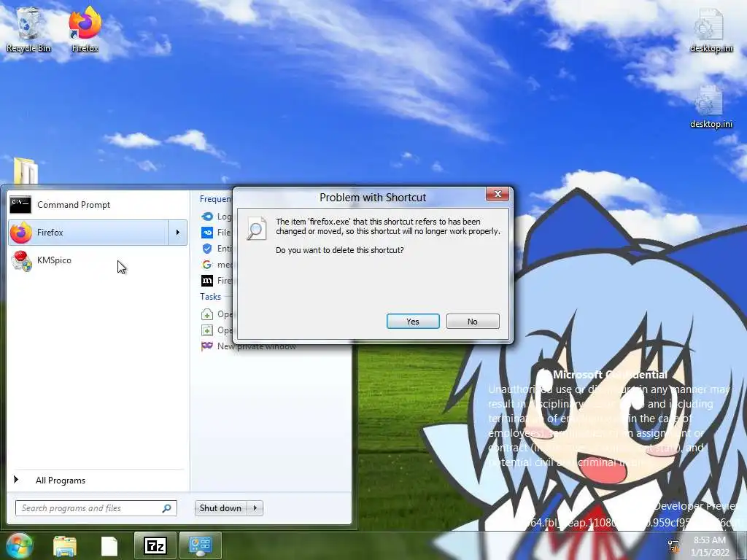Open Windows Explorer from the taskbar

tap(65, 546)
